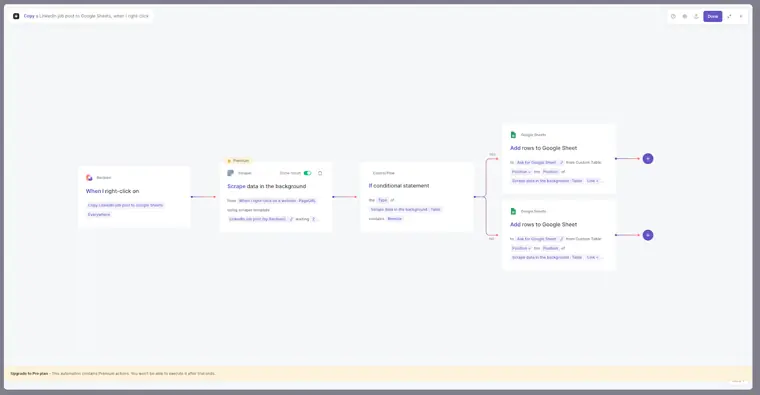Screen dimensions: 760x395
Task: Click the square icon beside the Show result toggle
Action: tap(320, 173)
